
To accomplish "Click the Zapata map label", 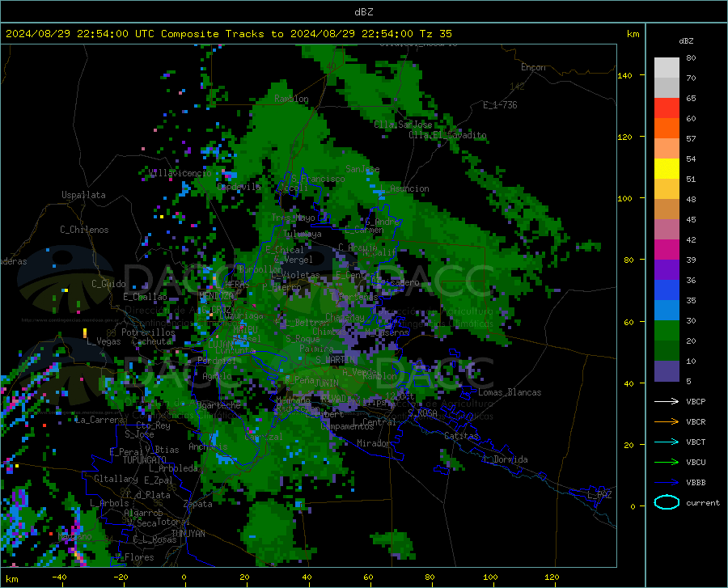I will point(198,504).
